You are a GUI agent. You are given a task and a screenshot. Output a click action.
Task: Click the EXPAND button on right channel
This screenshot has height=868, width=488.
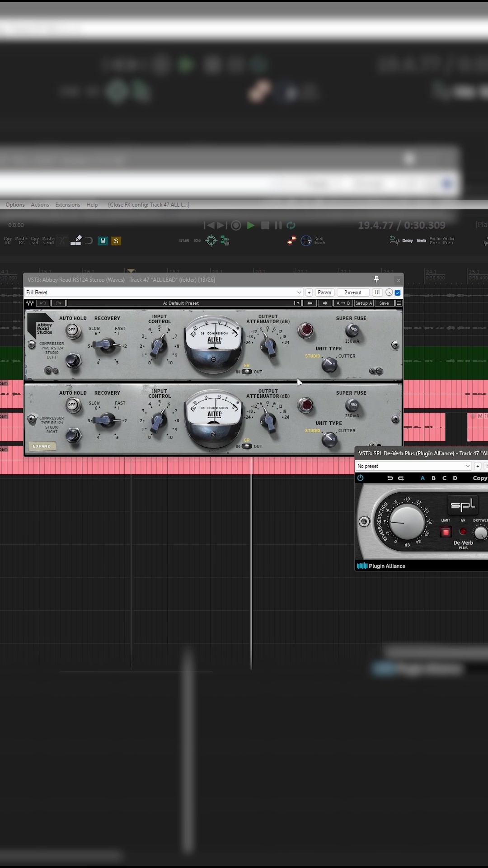tap(42, 446)
